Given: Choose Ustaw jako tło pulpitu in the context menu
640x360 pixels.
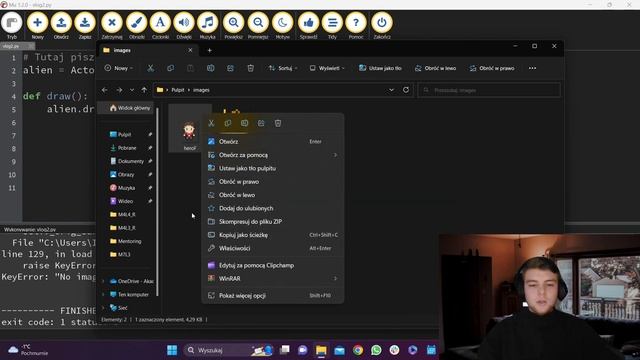Looking at the screenshot, I should tap(273, 168).
